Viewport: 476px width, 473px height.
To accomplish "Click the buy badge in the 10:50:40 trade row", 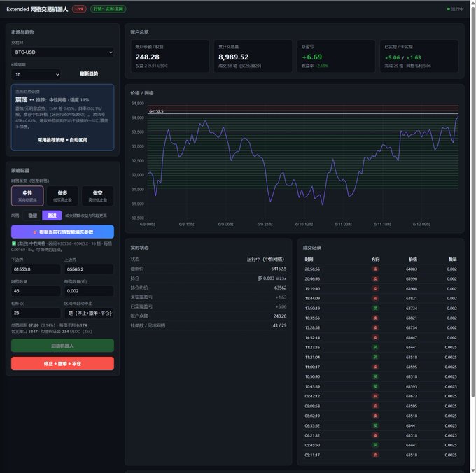I will 375,376.
